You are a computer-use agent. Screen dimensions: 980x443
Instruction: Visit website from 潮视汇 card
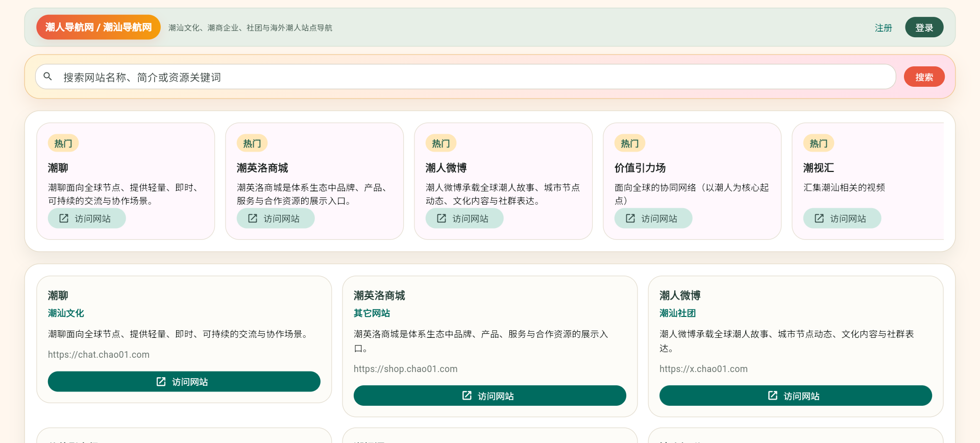pos(842,218)
